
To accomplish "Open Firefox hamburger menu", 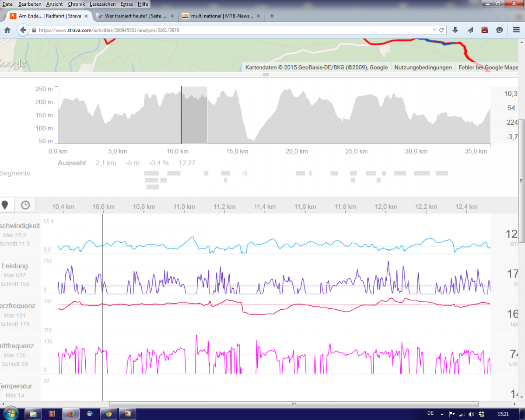I will tap(516, 30).
